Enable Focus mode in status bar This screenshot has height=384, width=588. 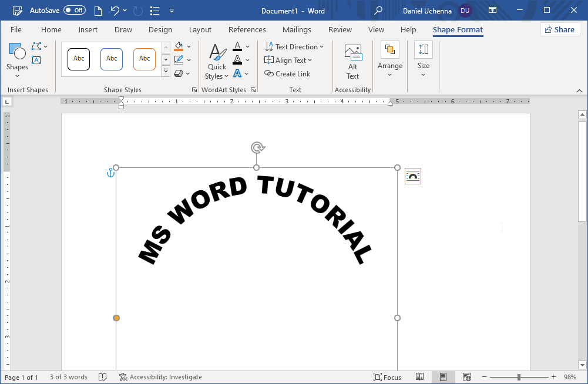(x=388, y=377)
